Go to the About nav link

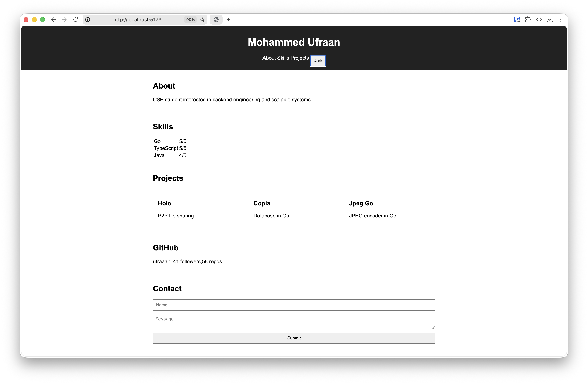[x=269, y=58]
